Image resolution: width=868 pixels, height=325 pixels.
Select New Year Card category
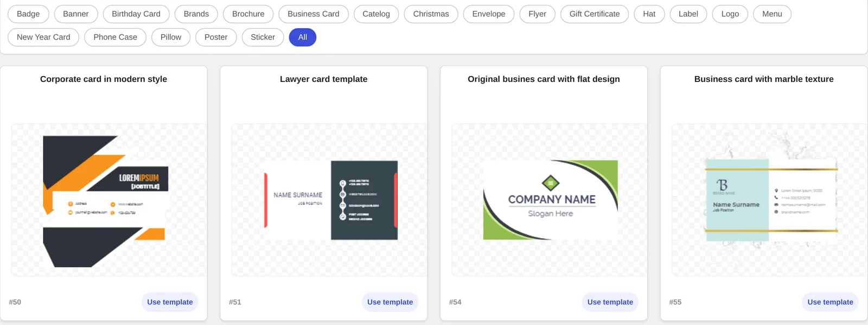[x=43, y=37]
